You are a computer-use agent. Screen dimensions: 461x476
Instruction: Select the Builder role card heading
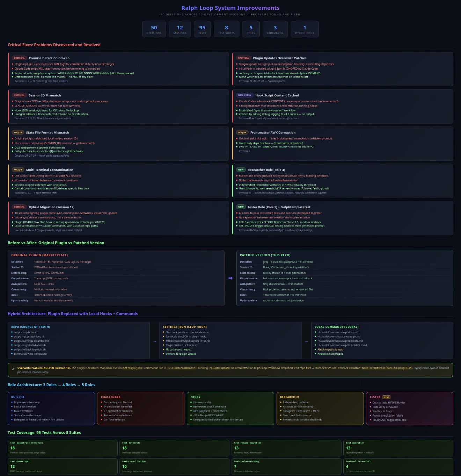click(18, 397)
